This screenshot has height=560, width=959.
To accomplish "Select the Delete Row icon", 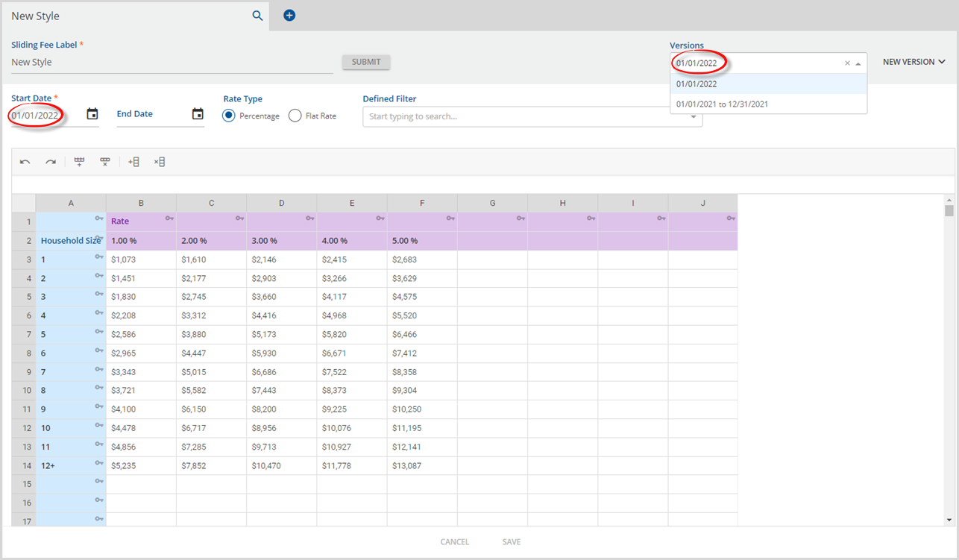I will [x=104, y=162].
